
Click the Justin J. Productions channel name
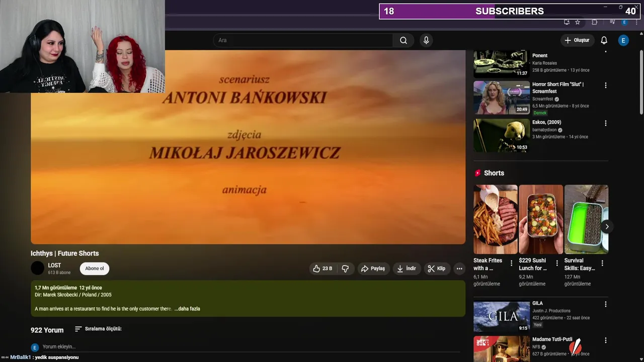[x=551, y=311]
